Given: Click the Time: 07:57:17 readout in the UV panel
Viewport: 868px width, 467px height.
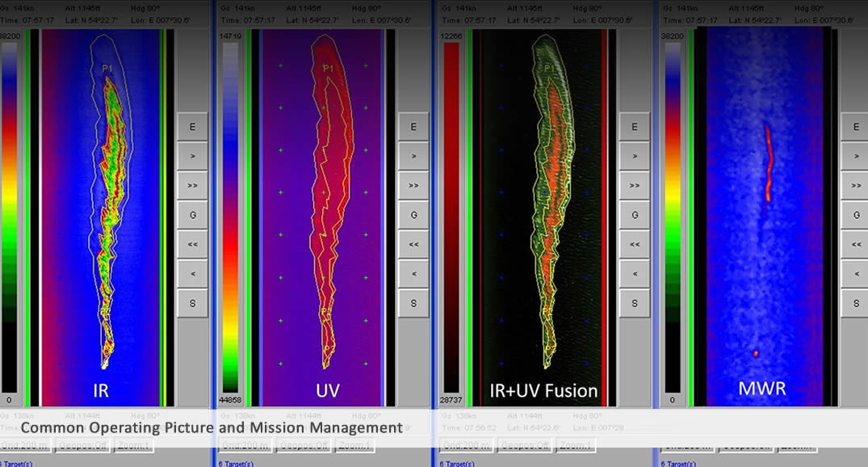Looking at the screenshot, I should pyautogui.click(x=248, y=20).
